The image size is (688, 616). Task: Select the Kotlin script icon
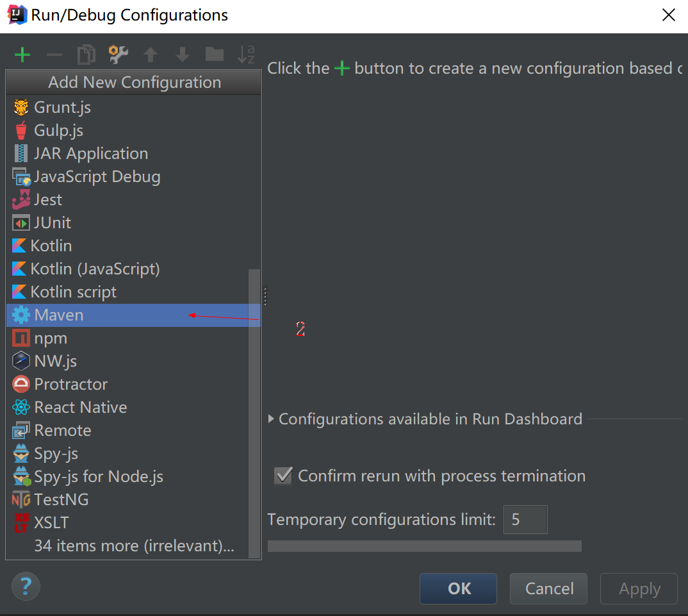point(19,292)
